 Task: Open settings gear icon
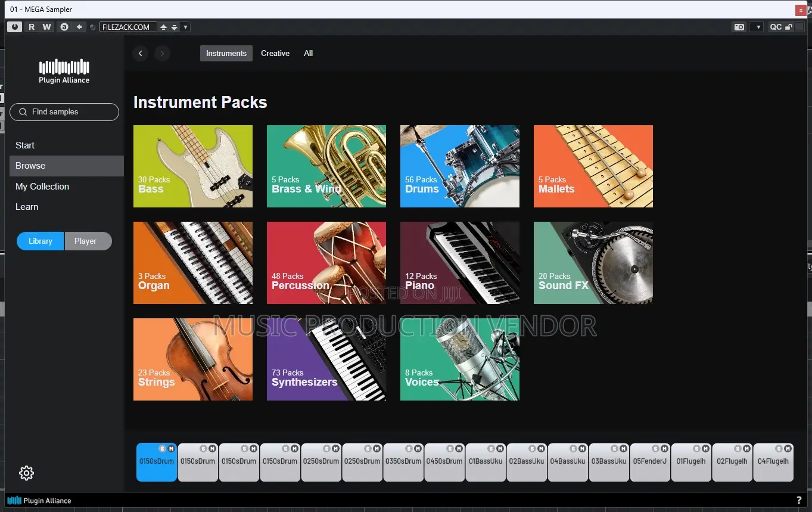(26, 473)
